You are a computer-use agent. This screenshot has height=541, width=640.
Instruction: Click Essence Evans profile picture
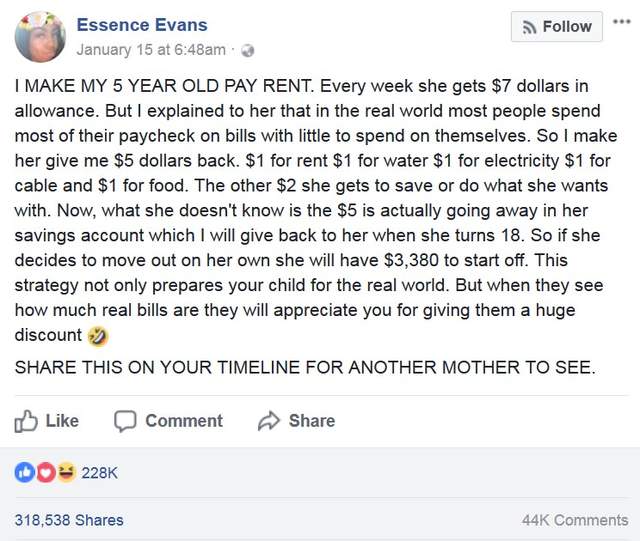(40, 38)
